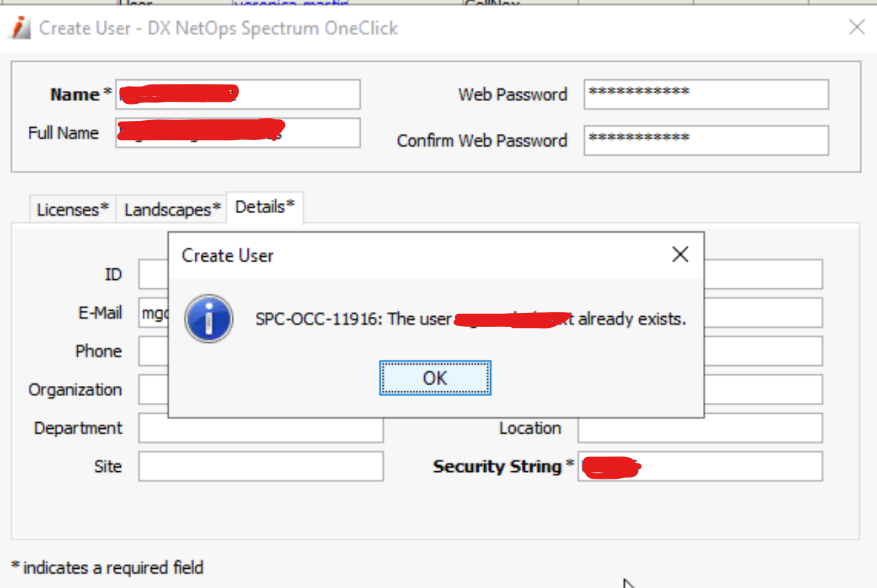Viewport: 877px width, 588px height.
Task: Click the E-Mail input field
Action: (154, 313)
